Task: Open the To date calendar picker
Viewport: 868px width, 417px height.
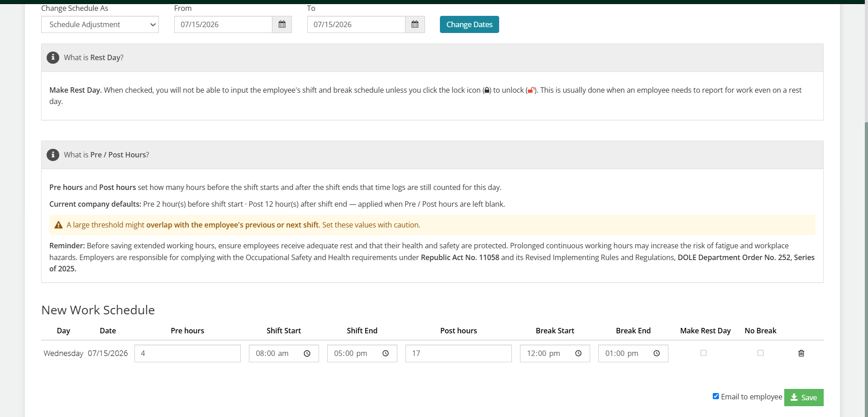Action: [415, 24]
